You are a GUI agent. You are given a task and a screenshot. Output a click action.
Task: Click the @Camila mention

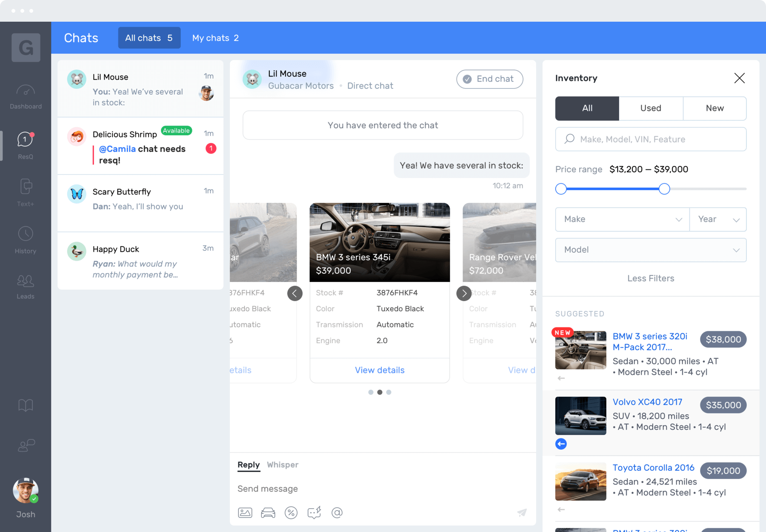pos(117,149)
